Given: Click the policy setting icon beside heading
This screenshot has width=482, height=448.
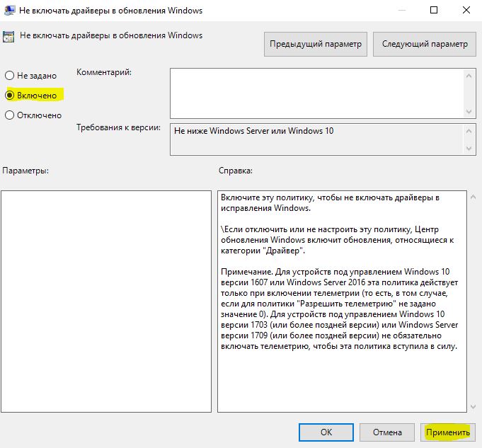Looking at the screenshot, I should click(8, 37).
